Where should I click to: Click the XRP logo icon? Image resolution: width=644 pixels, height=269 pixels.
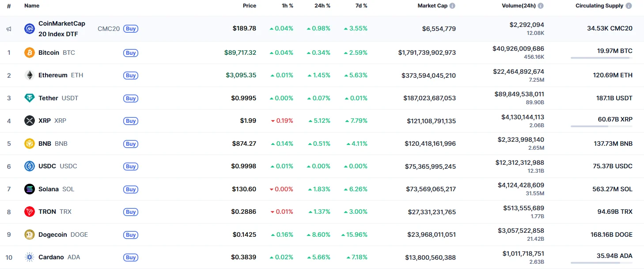click(x=30, y=121)
